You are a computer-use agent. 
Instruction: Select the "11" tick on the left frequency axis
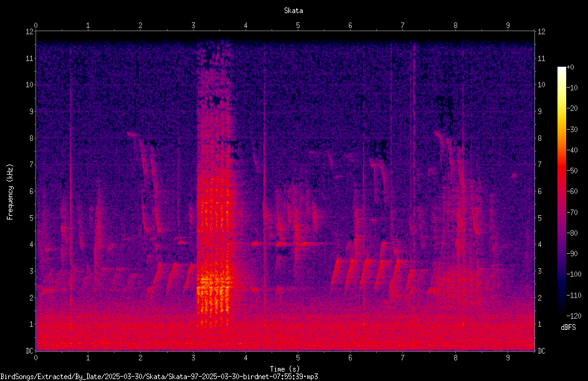point(30,58)
